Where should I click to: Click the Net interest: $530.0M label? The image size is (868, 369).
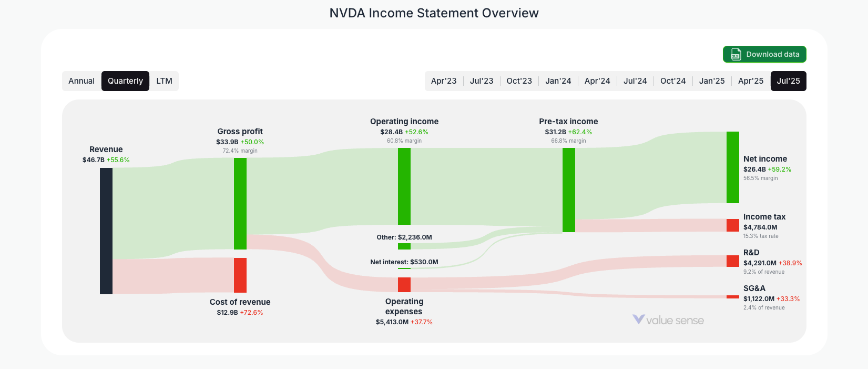point(404,262)
